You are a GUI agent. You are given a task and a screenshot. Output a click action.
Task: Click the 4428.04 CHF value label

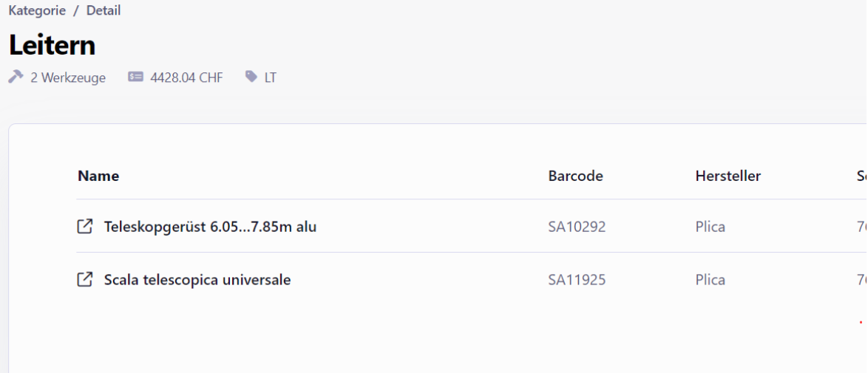186,78
